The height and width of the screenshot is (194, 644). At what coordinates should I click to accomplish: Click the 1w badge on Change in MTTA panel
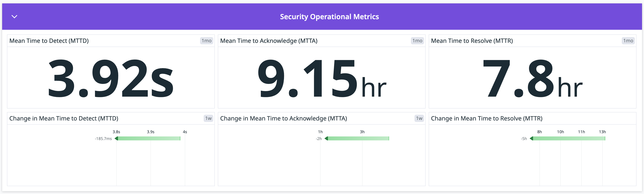tap(419, 118)
